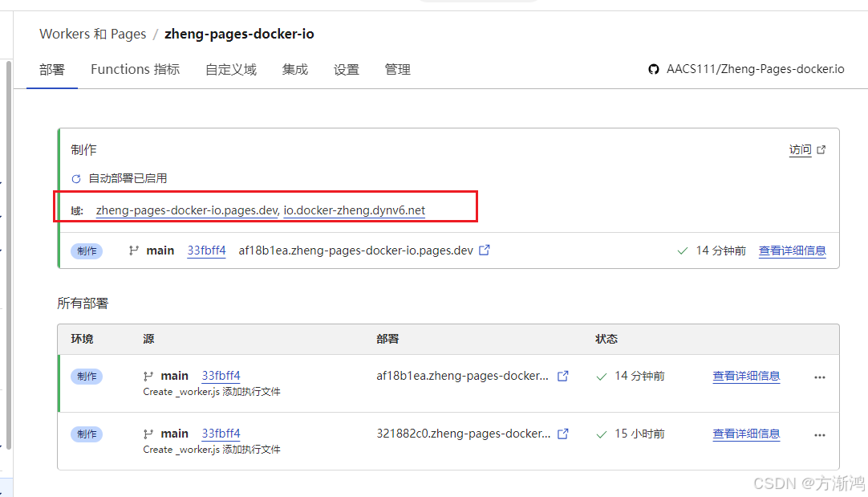The image size is (868, 497).
Task: Open external link icon in the af18b1ea deployment row
Action: [x=563, y=376]
